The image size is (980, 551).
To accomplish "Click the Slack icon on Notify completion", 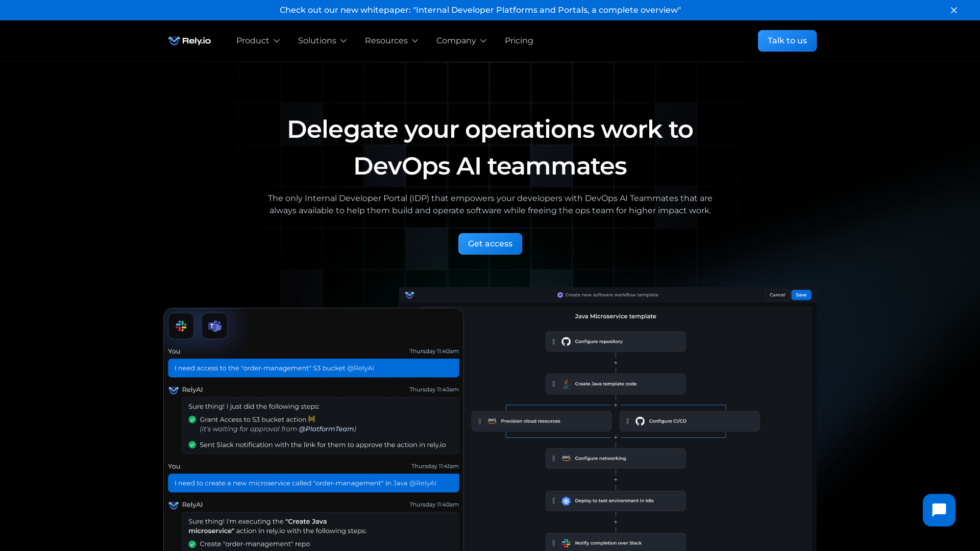I will (566, 543).
